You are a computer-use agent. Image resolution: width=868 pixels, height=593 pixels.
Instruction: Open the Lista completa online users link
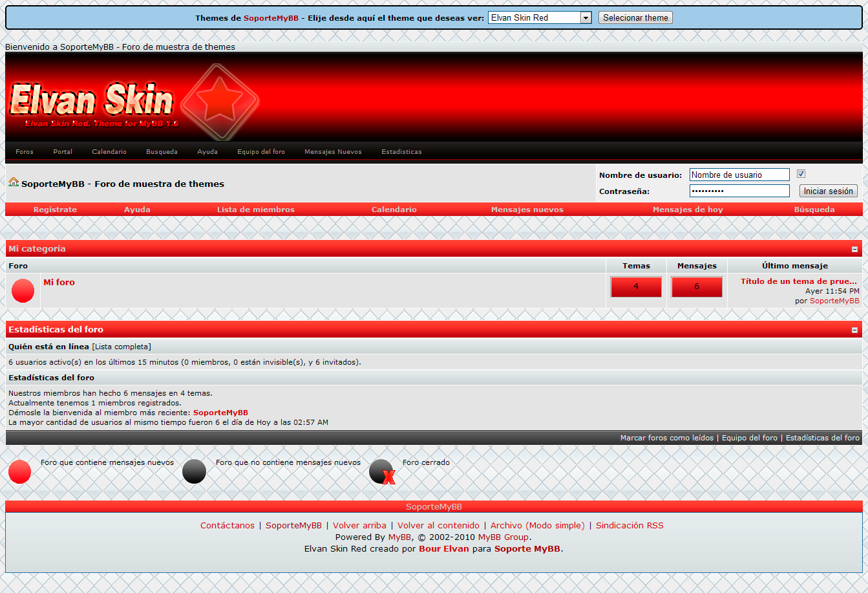pos(122,347)
